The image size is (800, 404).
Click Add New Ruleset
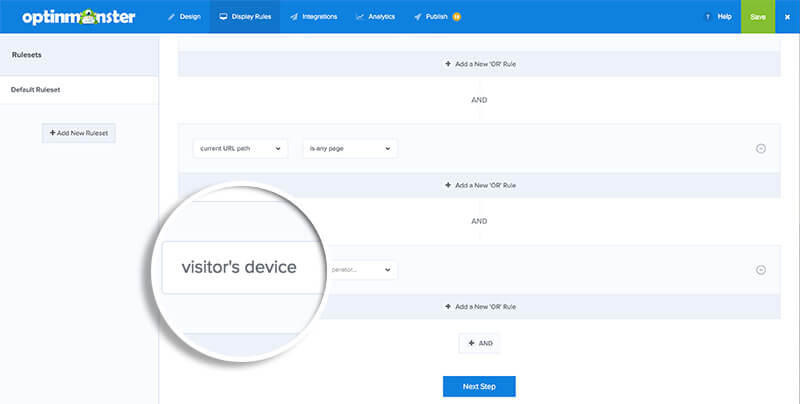79,133
